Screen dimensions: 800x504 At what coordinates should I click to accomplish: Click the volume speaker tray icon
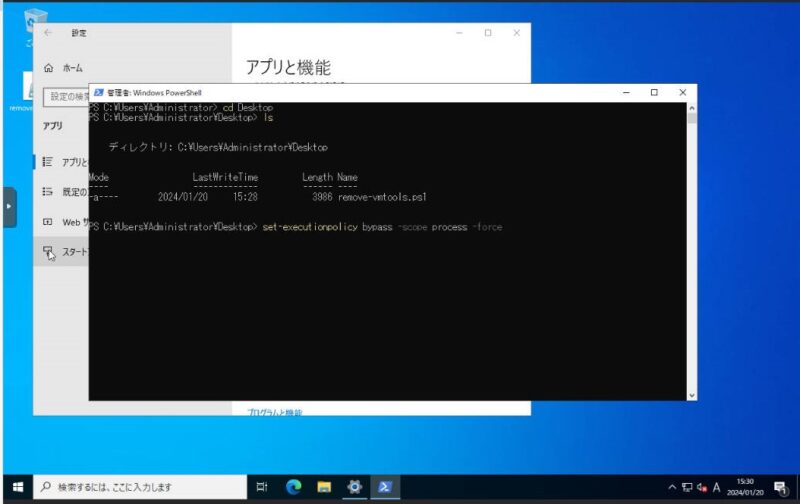click(x=702, y=488)
